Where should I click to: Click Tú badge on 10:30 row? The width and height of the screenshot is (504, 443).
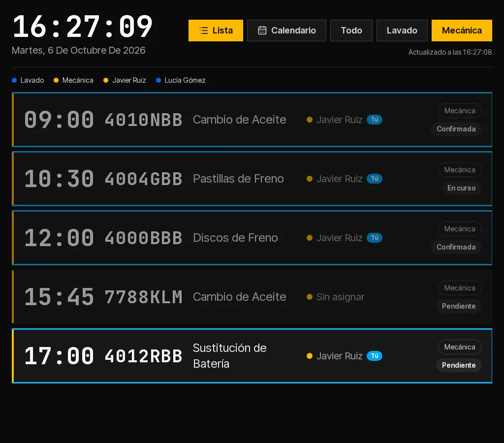pos(375,179)
